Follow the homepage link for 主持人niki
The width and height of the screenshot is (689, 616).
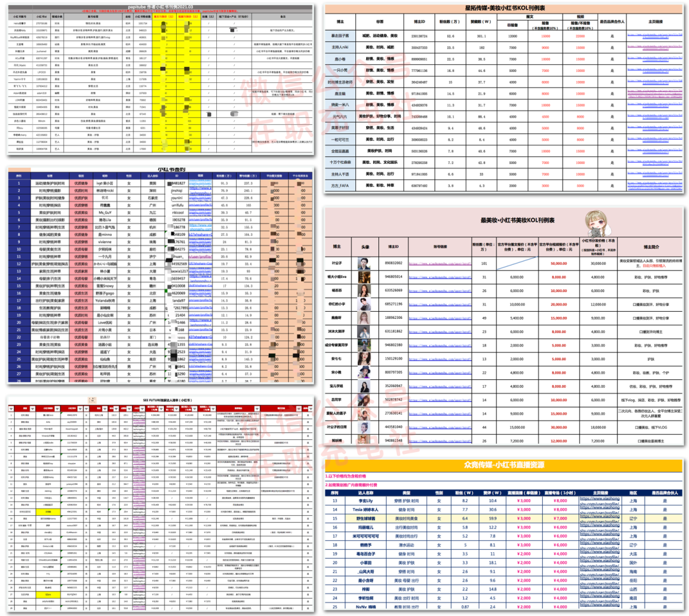(x=655, y=47)
